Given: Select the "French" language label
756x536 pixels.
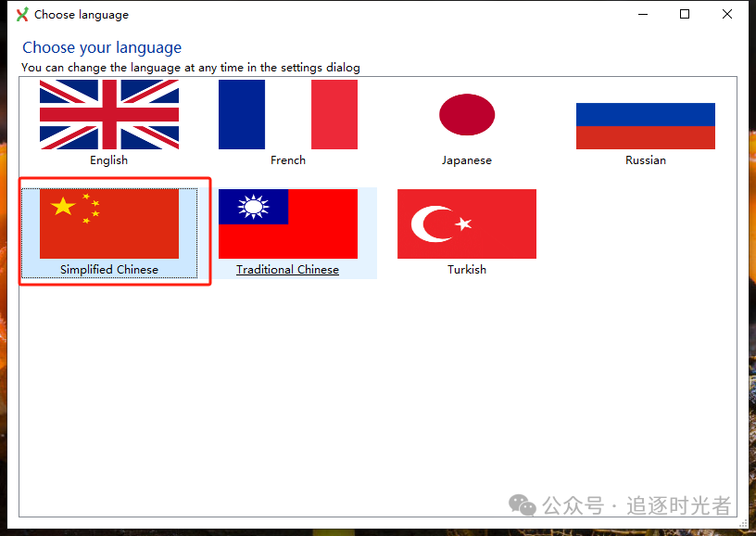Looking at the screenshot, I should tap(287, 160).
